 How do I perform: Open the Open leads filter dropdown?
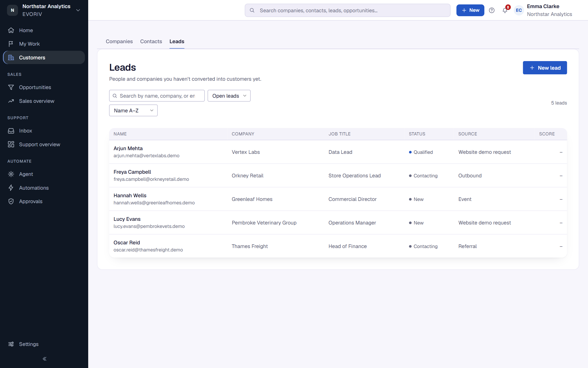pyautogui.click(x=229, y=96)
